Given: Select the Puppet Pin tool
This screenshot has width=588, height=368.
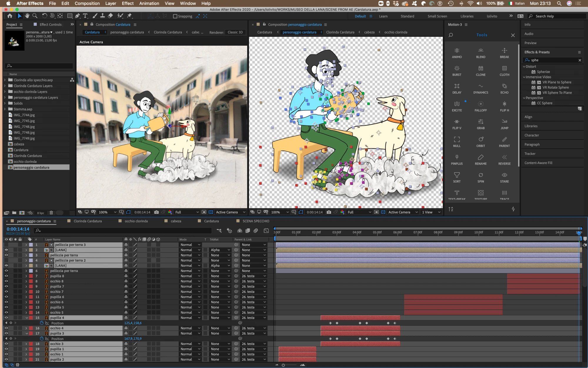Looking at the screenshot, I should [129, 16].
